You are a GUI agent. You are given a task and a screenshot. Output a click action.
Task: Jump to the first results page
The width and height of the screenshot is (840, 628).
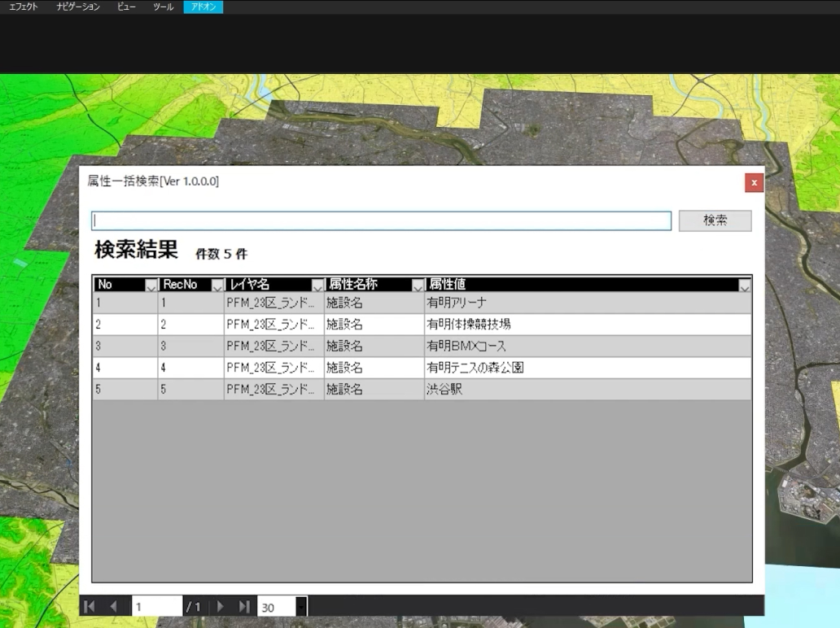90,604
